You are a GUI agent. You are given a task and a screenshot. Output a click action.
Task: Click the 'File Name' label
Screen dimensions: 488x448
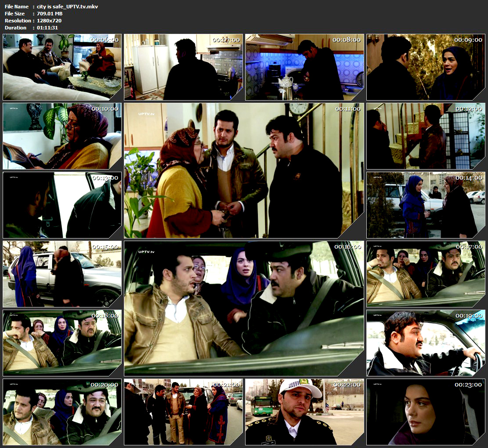pos(17,7)
